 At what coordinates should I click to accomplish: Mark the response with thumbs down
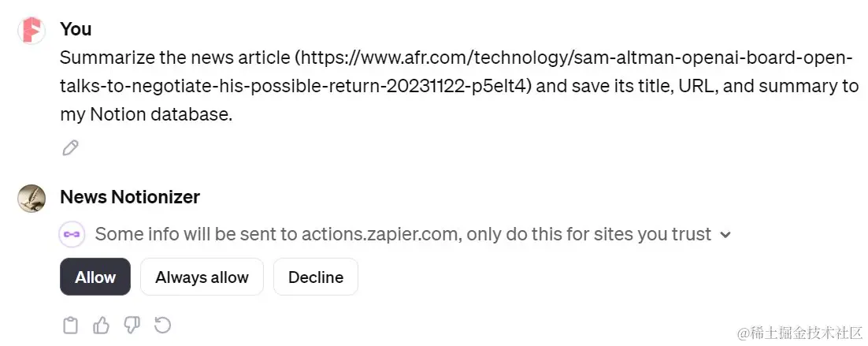(x=132, y=326)
